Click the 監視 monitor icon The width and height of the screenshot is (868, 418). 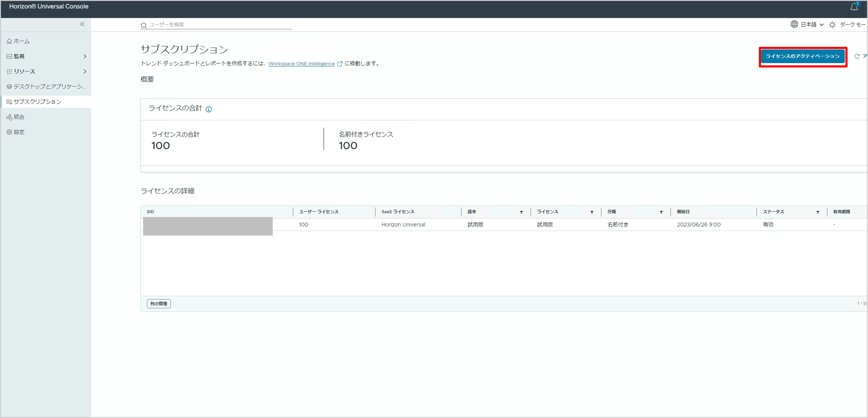tap(9, 56)
